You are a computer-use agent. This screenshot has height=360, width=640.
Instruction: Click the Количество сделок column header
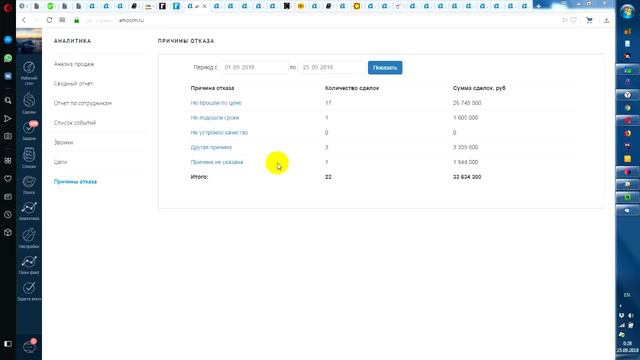pyautogui.click(x=352, y=88)
